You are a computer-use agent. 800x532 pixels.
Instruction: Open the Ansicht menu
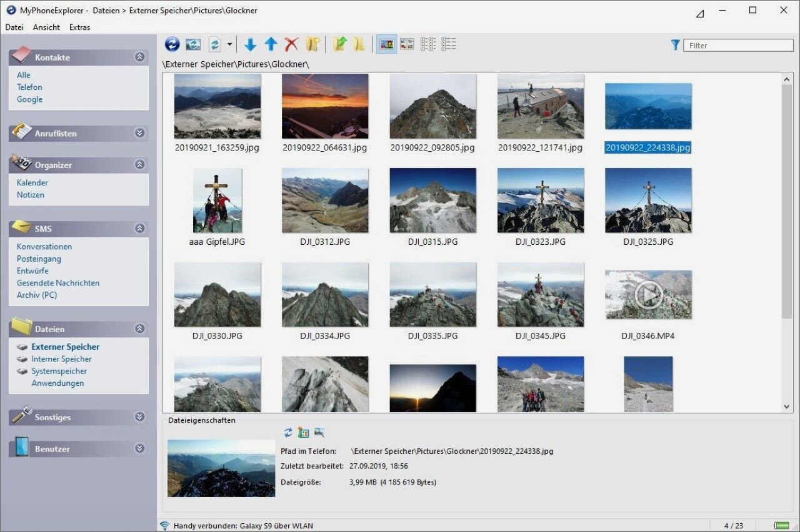click(x=46, y=27)
